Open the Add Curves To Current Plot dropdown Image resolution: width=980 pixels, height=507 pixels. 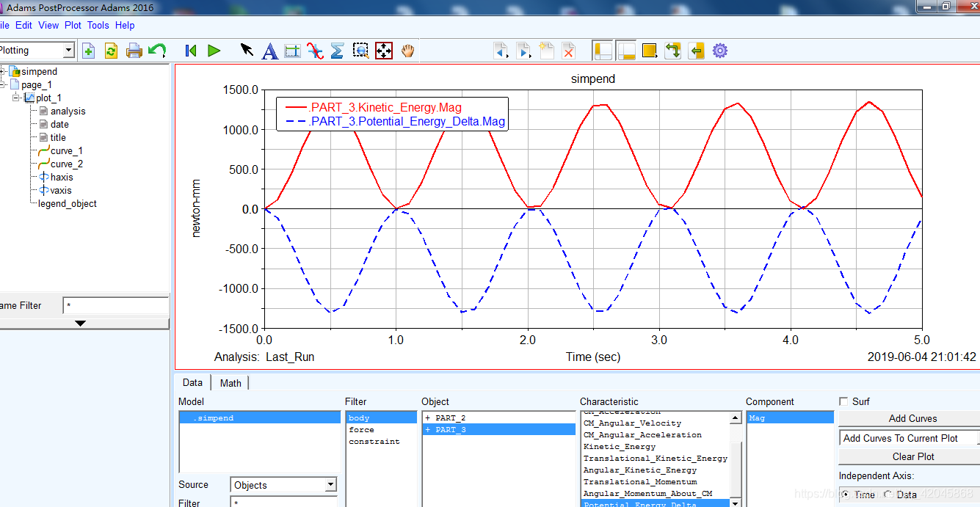(x=909, y=438)
